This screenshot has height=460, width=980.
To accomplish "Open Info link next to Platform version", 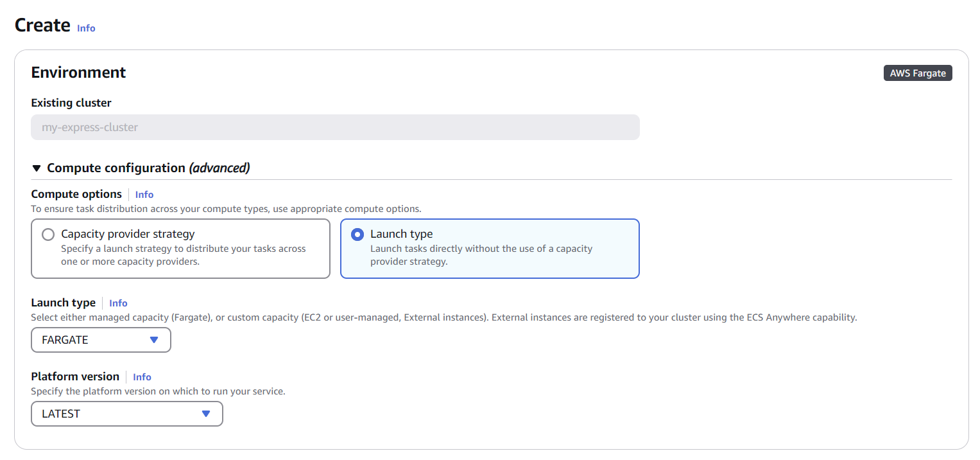I will 142,377.
